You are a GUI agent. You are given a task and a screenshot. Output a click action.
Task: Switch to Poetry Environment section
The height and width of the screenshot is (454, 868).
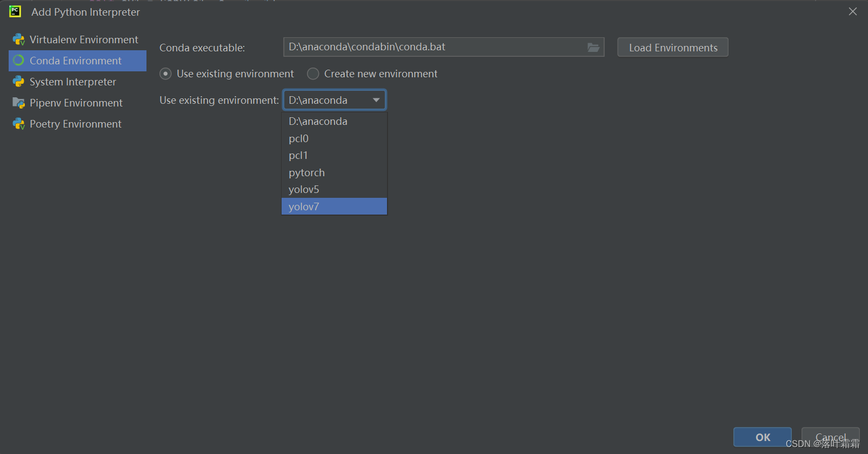[77, 124]
